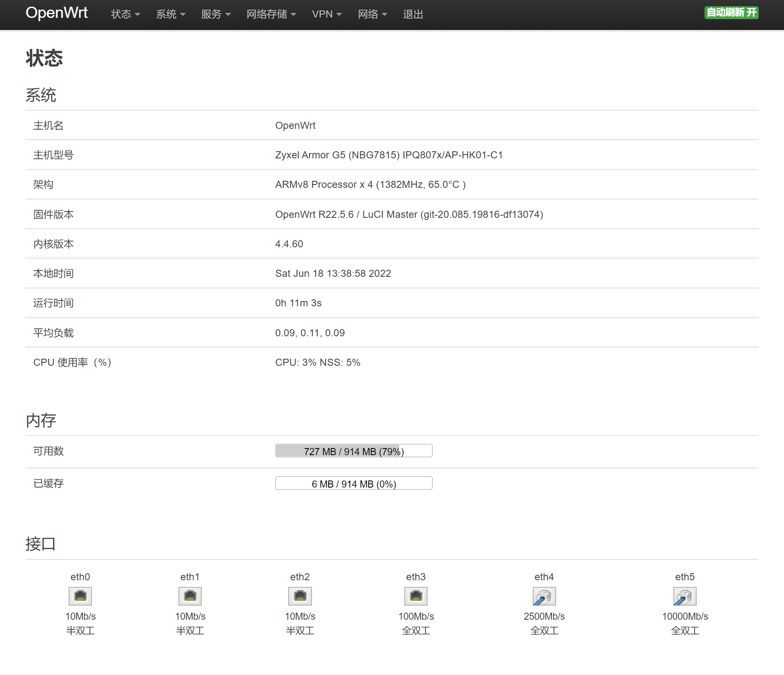Screen dimensions: 784x675
Task: Open the 网络存储 menu
Action: click(x=271, y=14)
